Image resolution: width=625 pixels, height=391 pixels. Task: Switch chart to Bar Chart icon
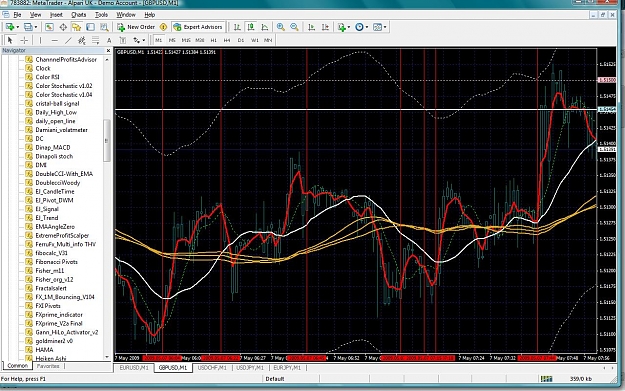(237, 27)
